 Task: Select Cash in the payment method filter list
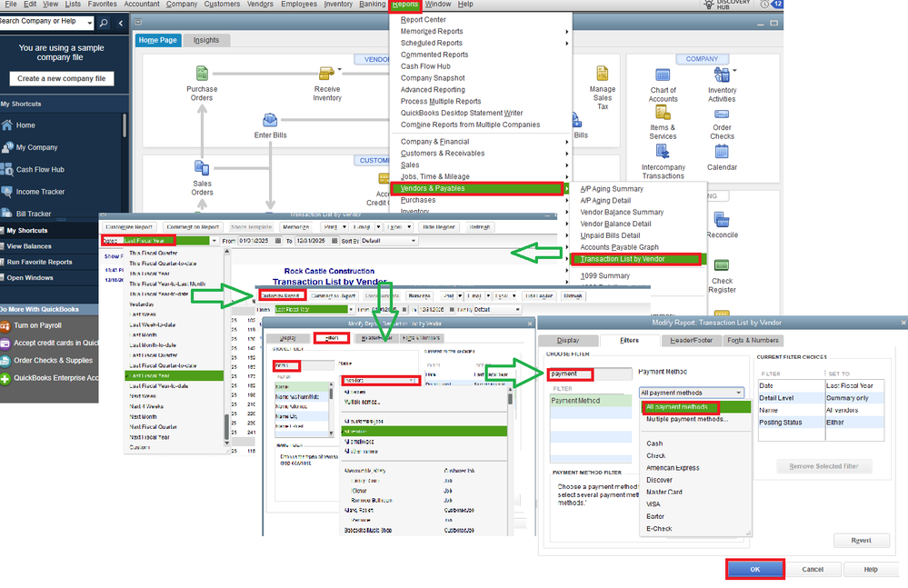click(x=653, y=443)
